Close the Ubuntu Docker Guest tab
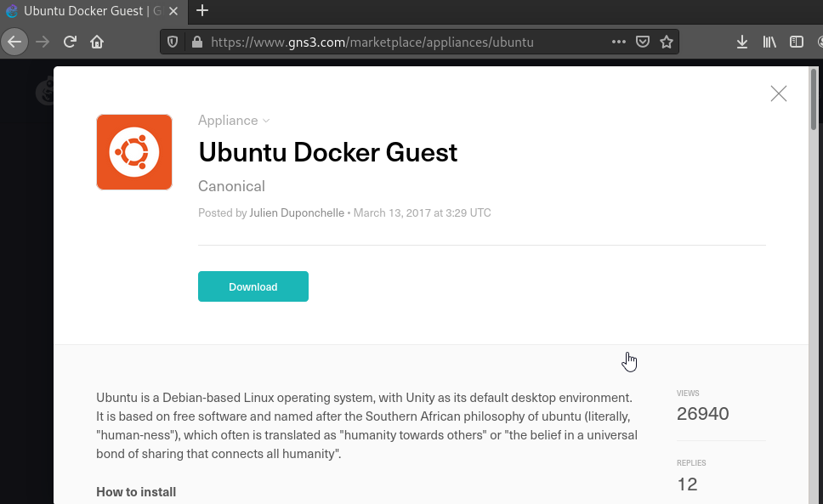 point(173,11)
